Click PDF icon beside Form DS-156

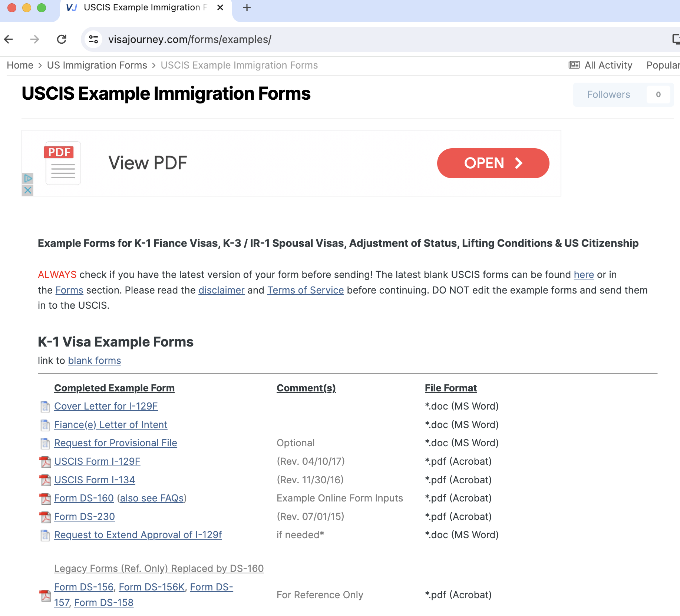45,595
